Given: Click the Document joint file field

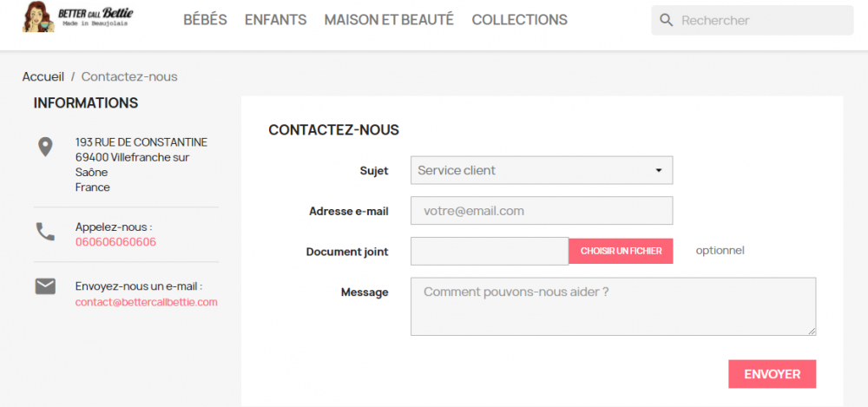Looking at the screenshot, I should click(x=489, y=251).
